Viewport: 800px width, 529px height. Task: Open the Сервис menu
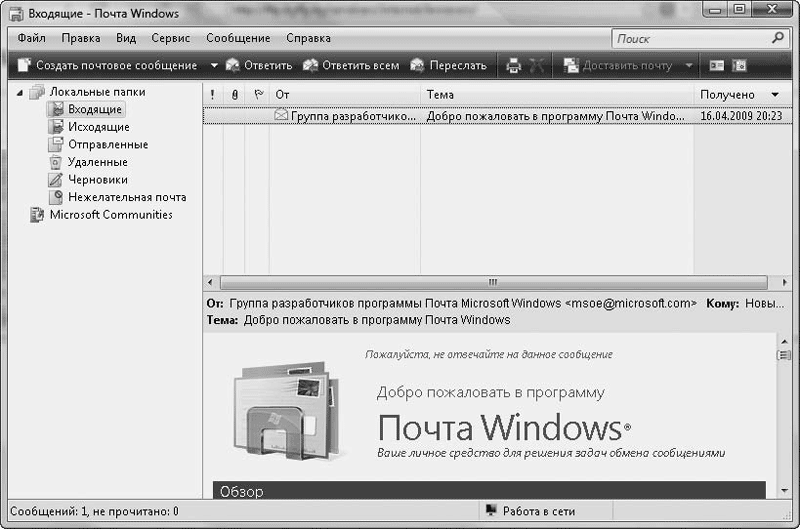pyautogui.click(x=171, y=38)
